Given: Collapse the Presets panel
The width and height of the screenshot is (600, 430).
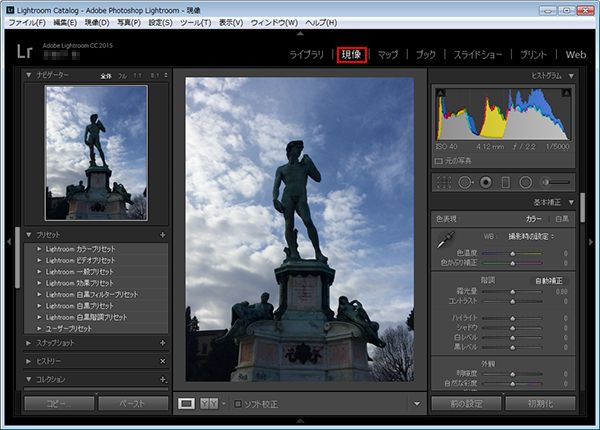Looking at the screenshot, I should tap(28, 235).
